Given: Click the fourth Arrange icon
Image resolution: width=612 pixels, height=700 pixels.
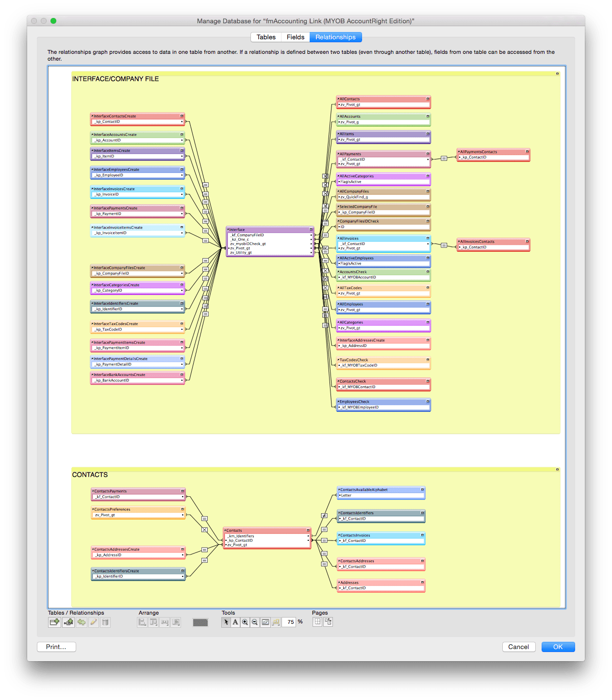Looking at the screenshot, I should 176,622.
